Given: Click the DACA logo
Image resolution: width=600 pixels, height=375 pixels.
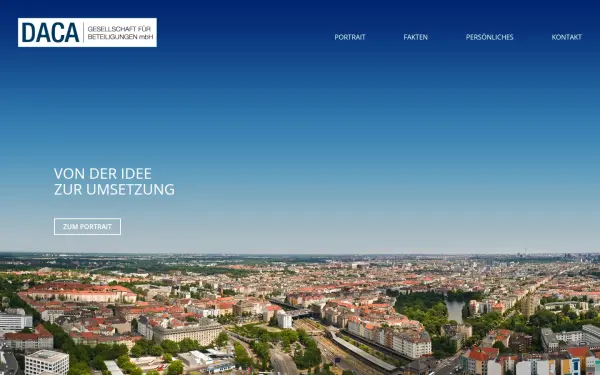Looking at the screenshot, I should click(x=87, y=33).
